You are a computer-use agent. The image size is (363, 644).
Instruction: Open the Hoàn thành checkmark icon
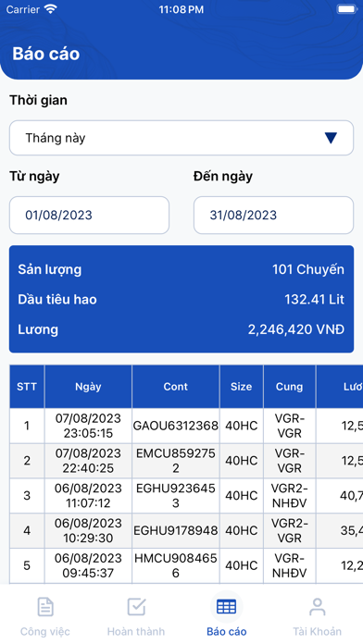(136, 607)
